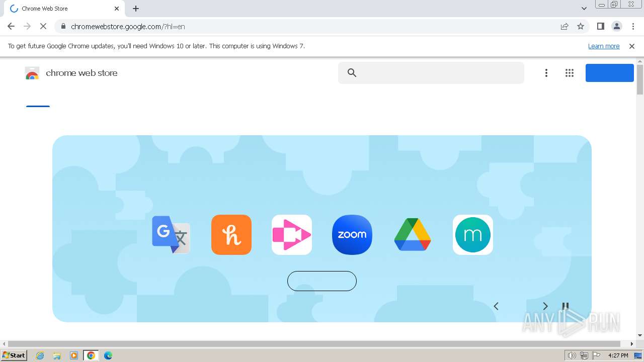Open the Chrome profile avatar menu
This screenshot has height=362, width=644.
617,26
